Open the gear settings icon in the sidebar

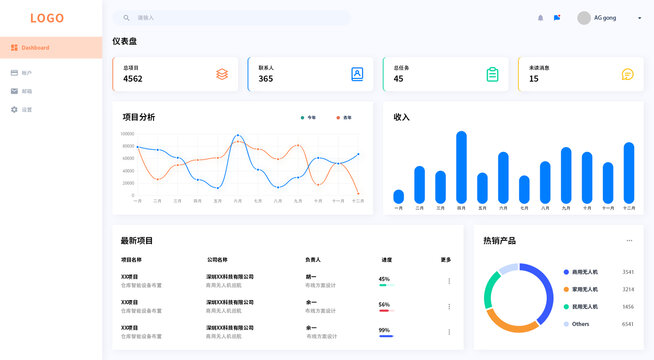tap(14, 109)
